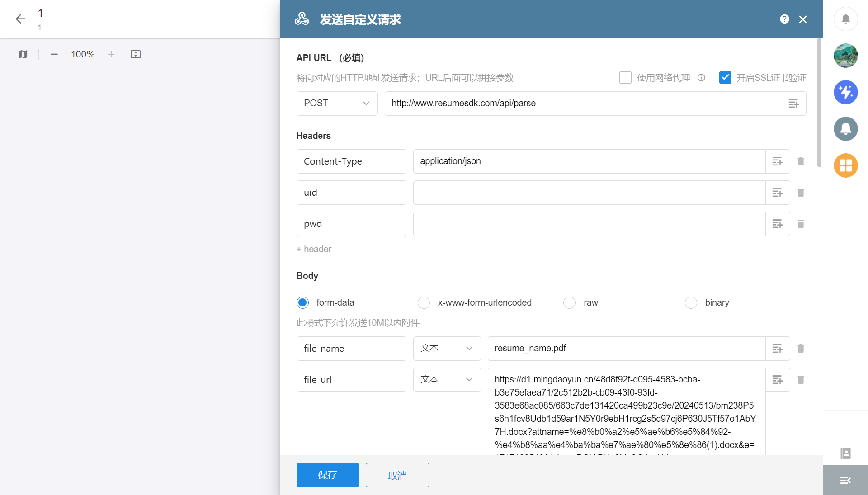868x495 pixels.
Task: Click the zoom out minus control
Action: [x=54, y=54]
